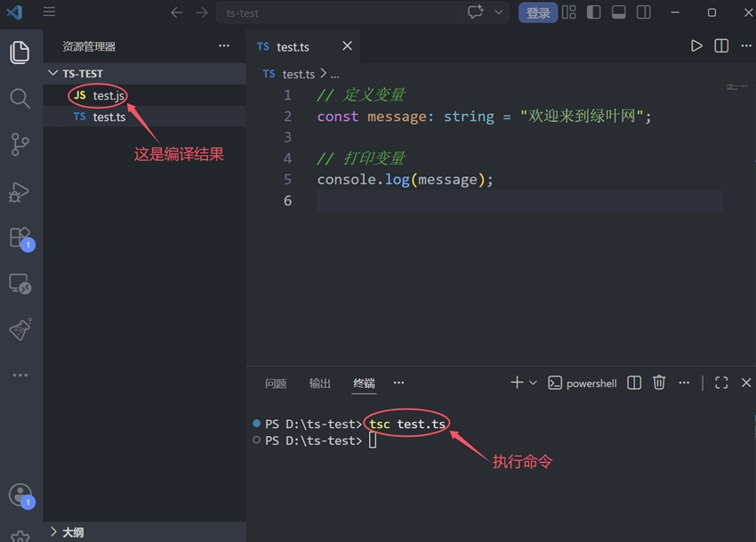Open the Search view in activity bar
Image resolution: width=756 pixels, height=542 pixels.
pos(20,99)
